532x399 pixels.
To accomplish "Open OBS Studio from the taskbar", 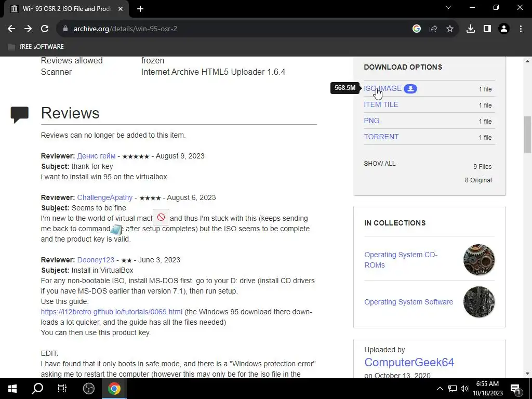I will [88, 389].
